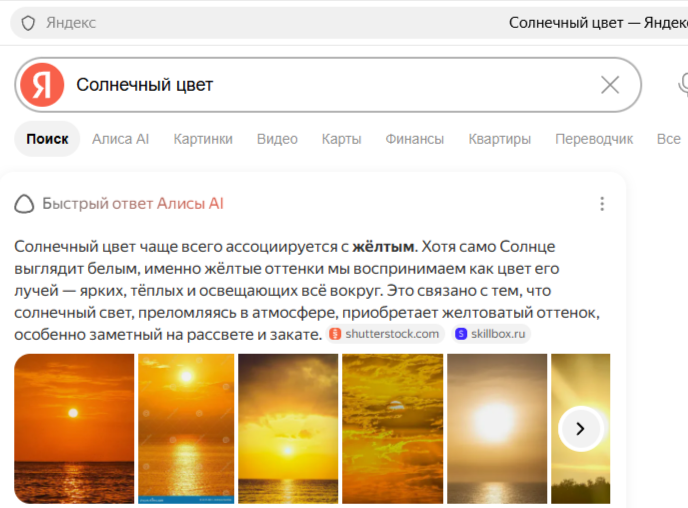Viewport: 688px width, 508px height.
Task: Expand the Все services tab
Action: (669, 139)
